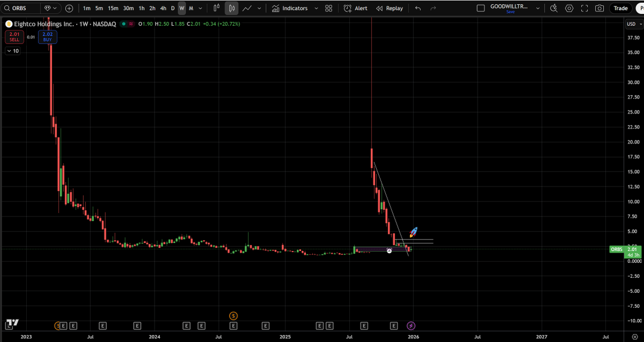
Task: Take a snapshot with the camera icon
Action: (x=599, y=8)
